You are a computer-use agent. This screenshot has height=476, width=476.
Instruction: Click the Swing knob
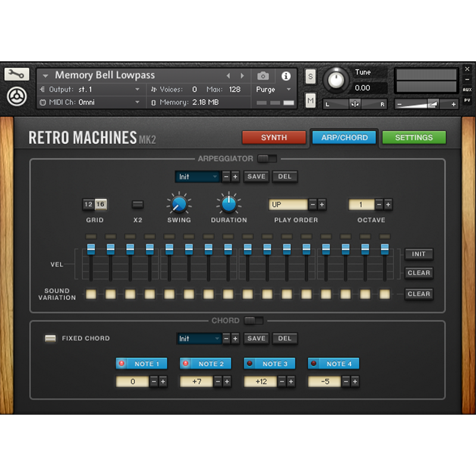pos(179,203)
